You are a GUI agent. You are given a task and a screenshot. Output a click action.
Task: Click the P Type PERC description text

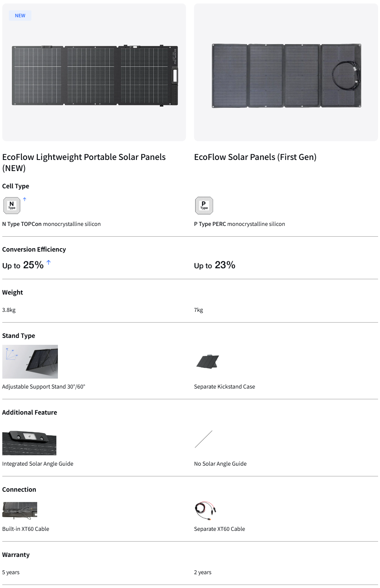[x=239, y=224]
